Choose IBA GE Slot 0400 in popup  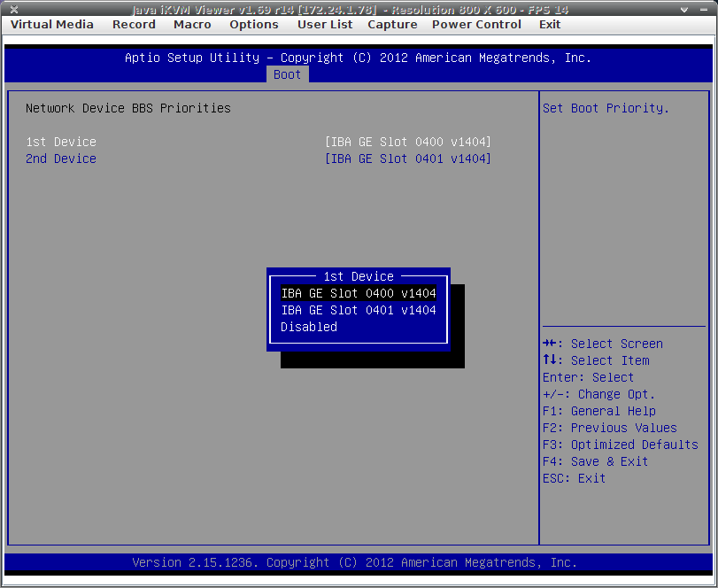pos(359,293)
